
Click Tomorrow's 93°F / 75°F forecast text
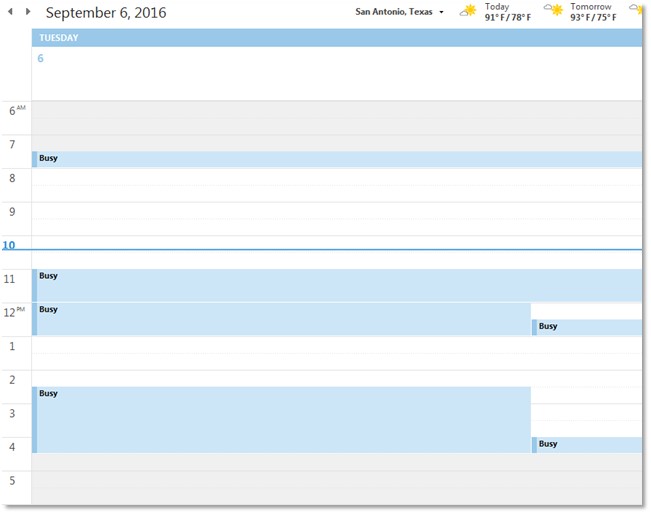click(x=593, y=17)
